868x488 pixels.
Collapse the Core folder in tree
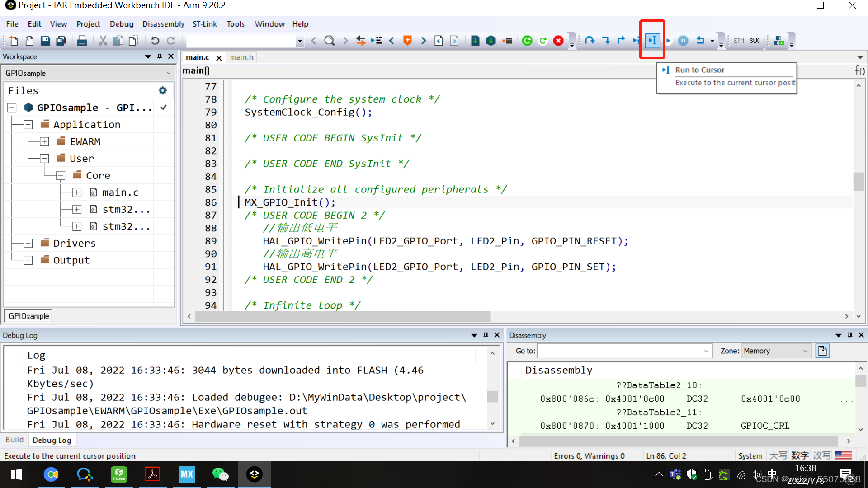61,176
